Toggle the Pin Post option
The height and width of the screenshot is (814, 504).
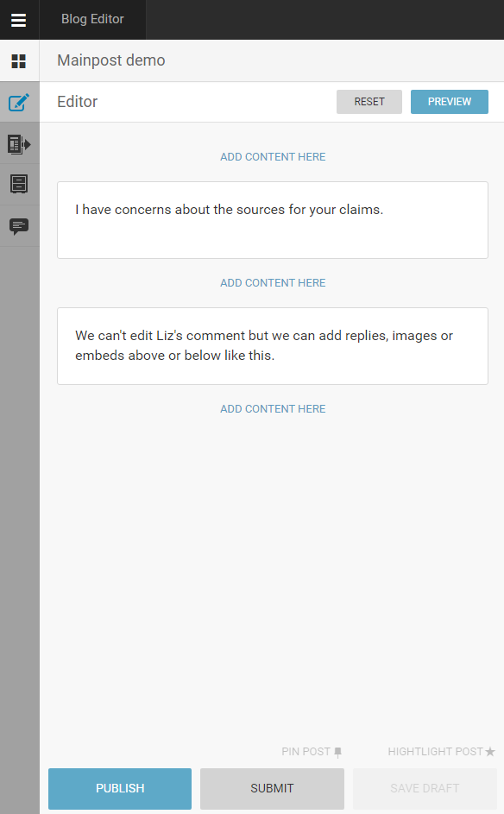tap(312, 752)
